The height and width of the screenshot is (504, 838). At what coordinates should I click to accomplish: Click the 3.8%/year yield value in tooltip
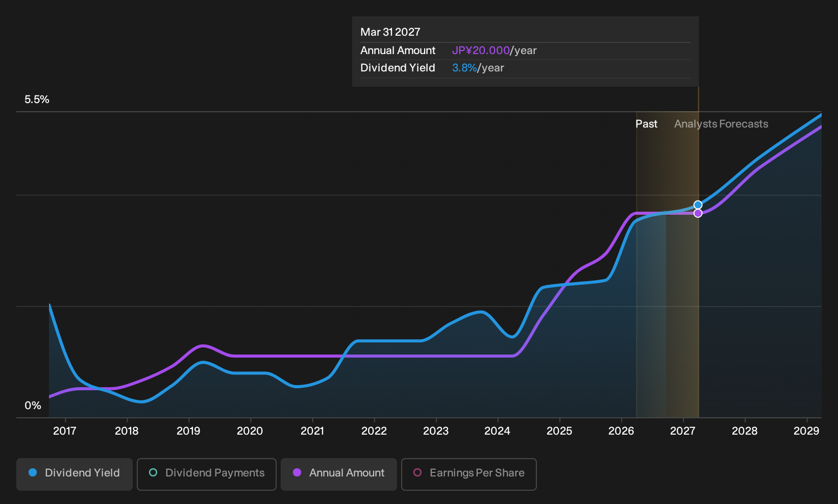(x=478, y=68)
